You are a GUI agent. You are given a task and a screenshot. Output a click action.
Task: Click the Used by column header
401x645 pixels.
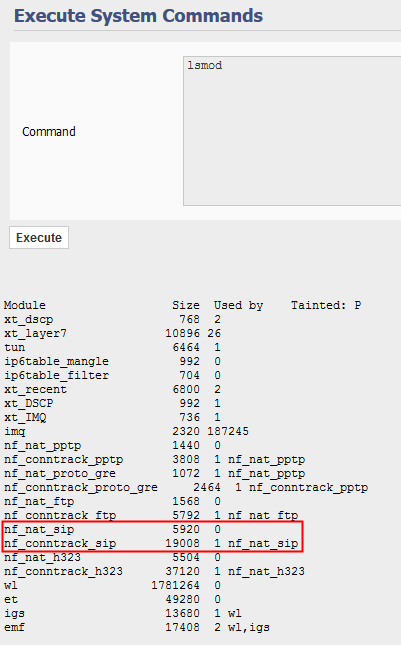click(238, 306)
